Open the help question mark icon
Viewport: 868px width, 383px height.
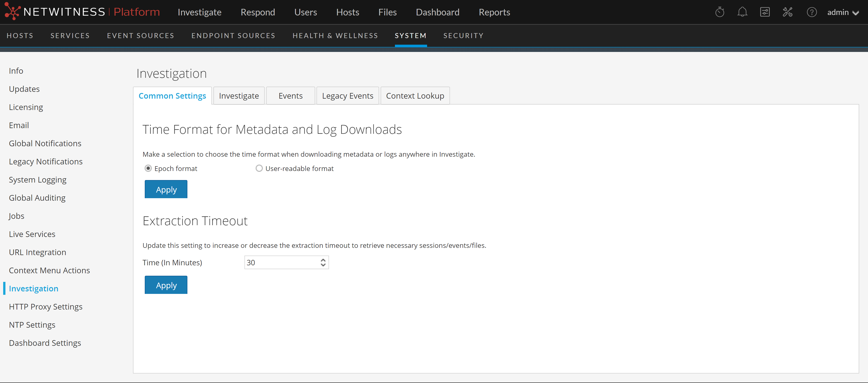pyautogui.click(x=811, y=12)
